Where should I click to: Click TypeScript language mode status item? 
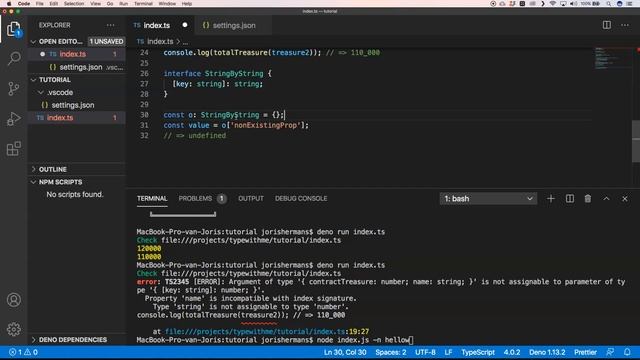click(x=478, y=352)
